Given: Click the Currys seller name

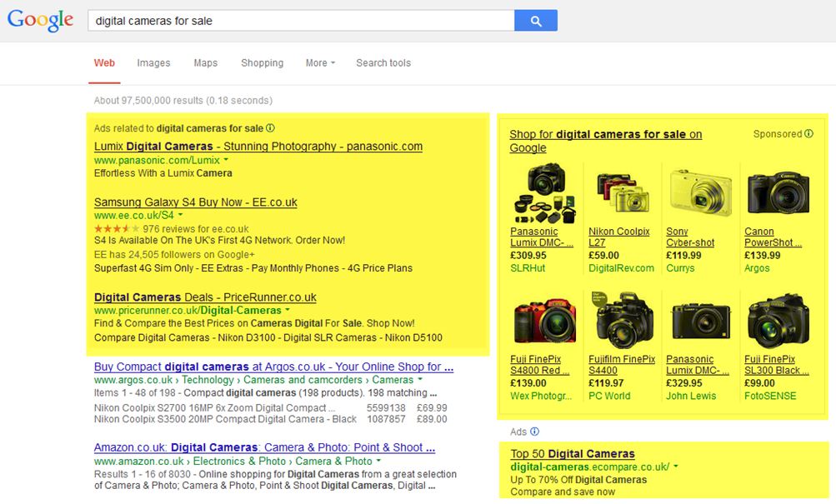Looking at the screenshot, I should point(680,268).
